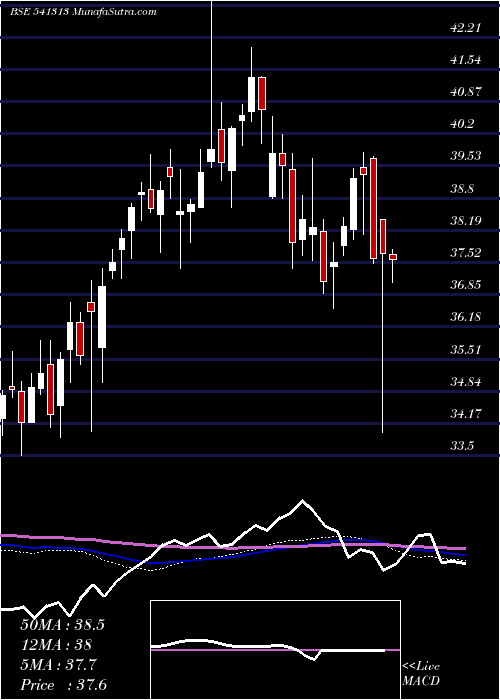Click the 50MA : 38.5 readout

62,625
